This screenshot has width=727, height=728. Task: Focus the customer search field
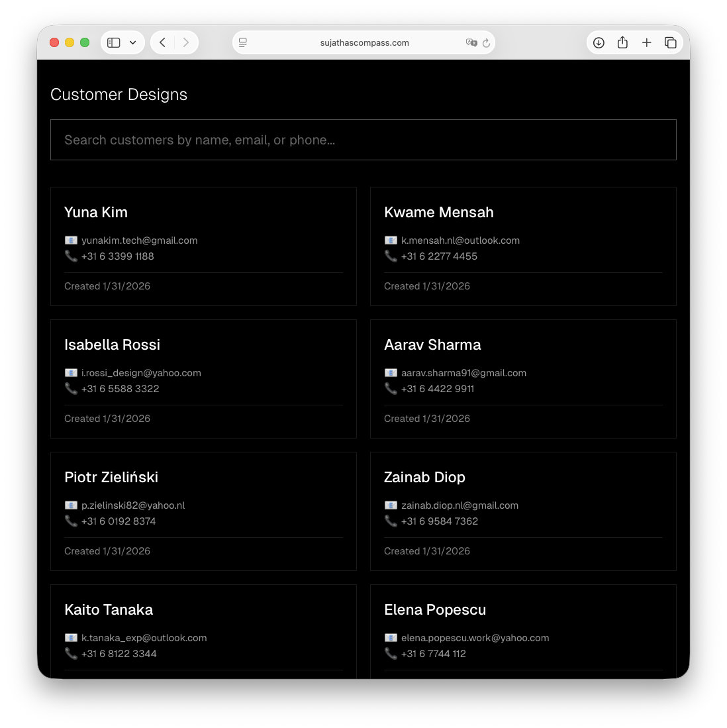pos(363,140)
